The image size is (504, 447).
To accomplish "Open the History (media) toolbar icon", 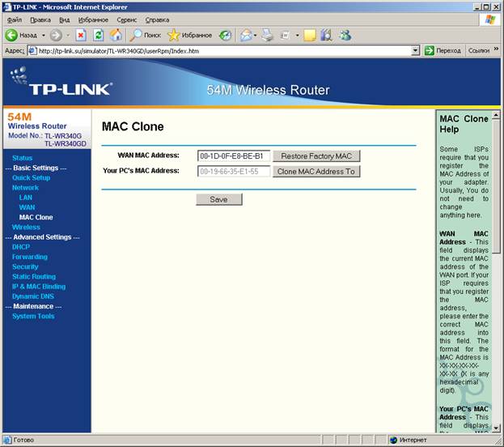I will click(x=226, y=35).
